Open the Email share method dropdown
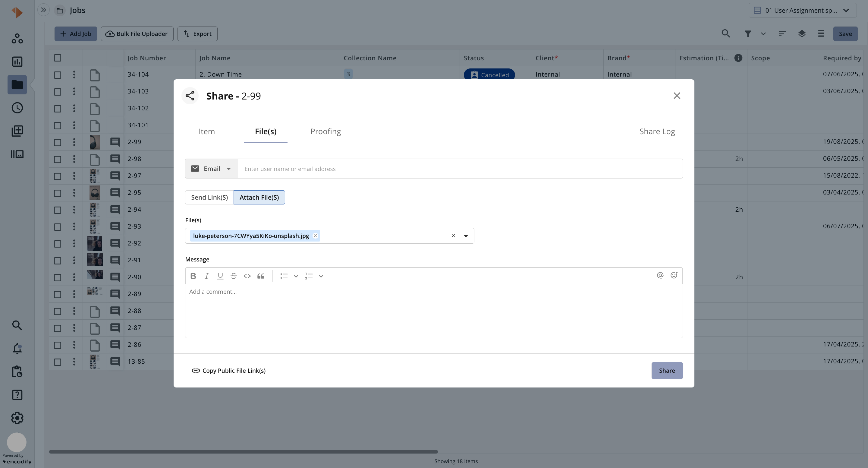Screen dimensions: 868x468 211,169
